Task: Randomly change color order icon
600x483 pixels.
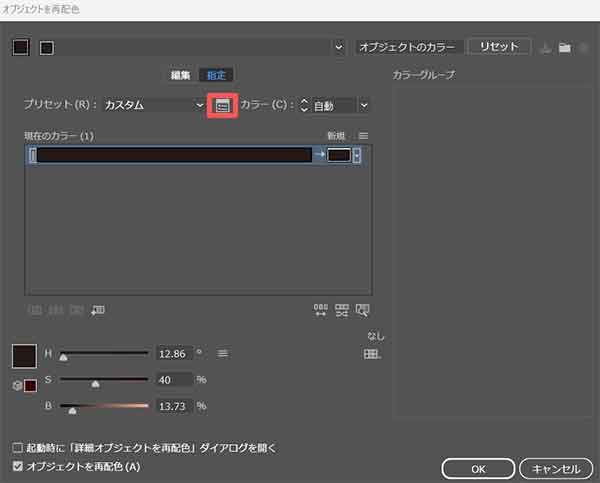Action: [x=321, y=310]
